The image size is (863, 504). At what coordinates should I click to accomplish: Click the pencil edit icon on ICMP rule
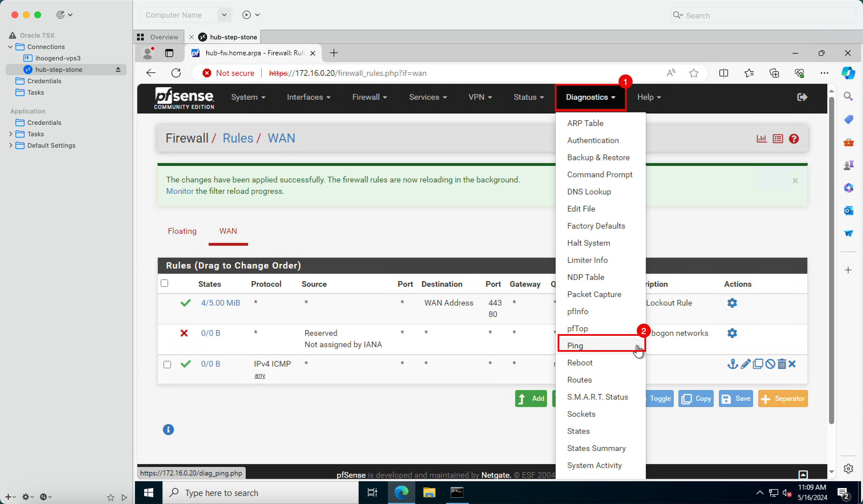point(745,364)
